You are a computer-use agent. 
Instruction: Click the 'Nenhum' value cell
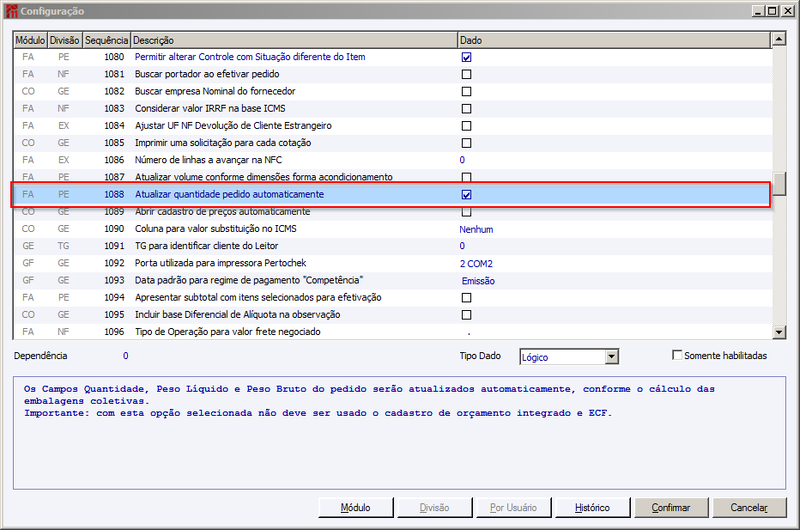coord(476,230)
